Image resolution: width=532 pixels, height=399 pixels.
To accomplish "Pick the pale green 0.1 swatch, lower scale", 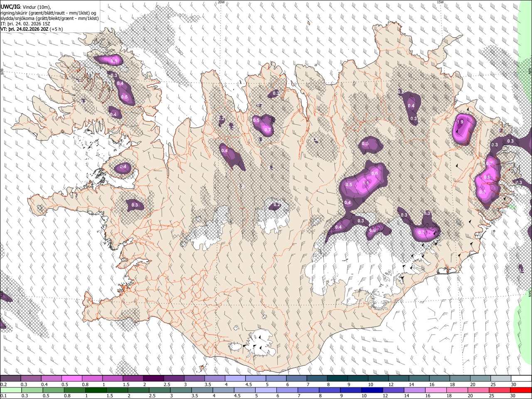I will click(10, 390).
